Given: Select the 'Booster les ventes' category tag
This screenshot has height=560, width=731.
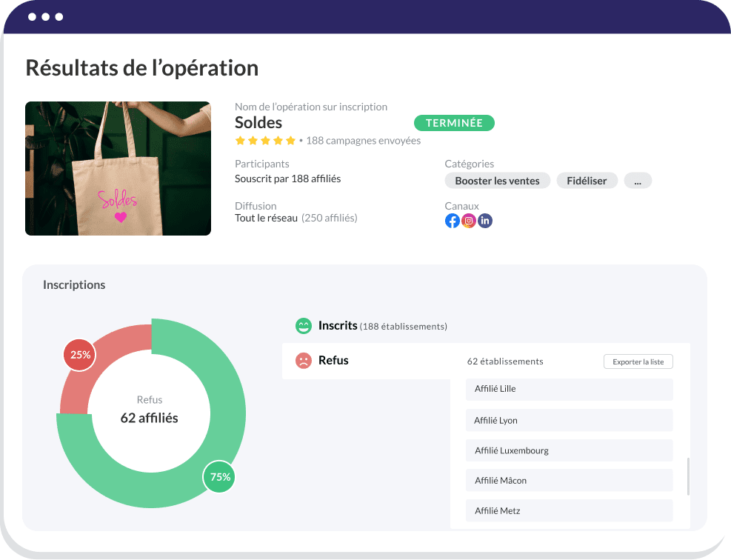Looking at the screenshot, I should [x=497, y=180].
